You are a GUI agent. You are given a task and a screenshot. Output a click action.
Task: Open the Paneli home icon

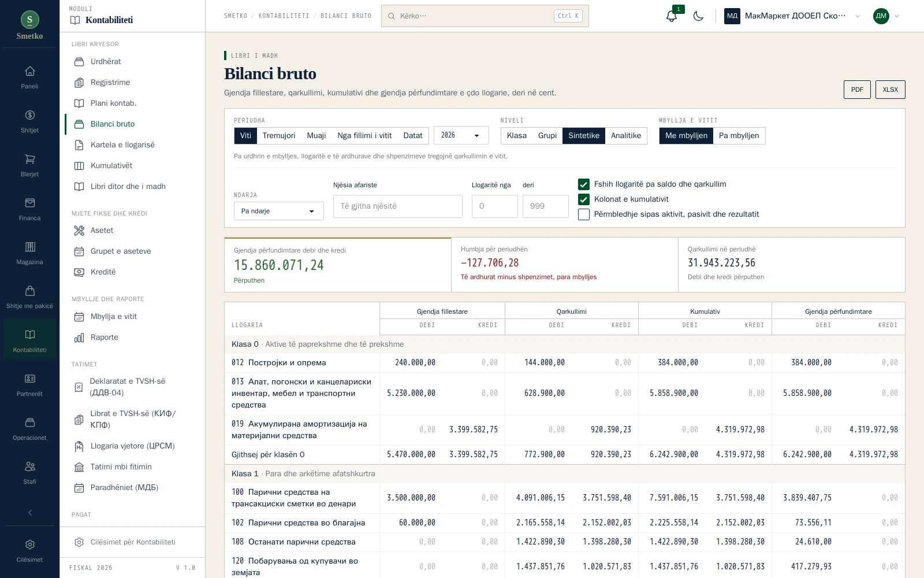click(x=29, y=72)
